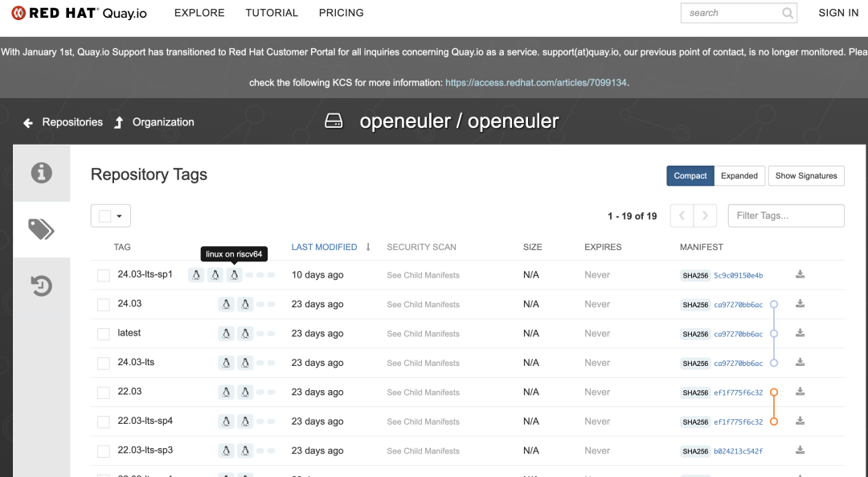
Task: Fetch tag download icon for 24.03
Action: [800, 303]
